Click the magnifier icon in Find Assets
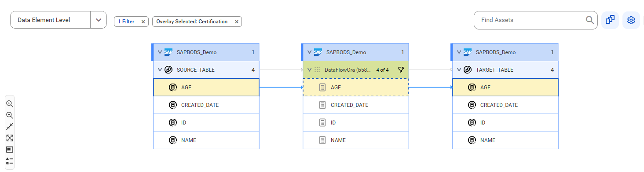The height and width of the screenshot is (172, 644). coord(589,20)
